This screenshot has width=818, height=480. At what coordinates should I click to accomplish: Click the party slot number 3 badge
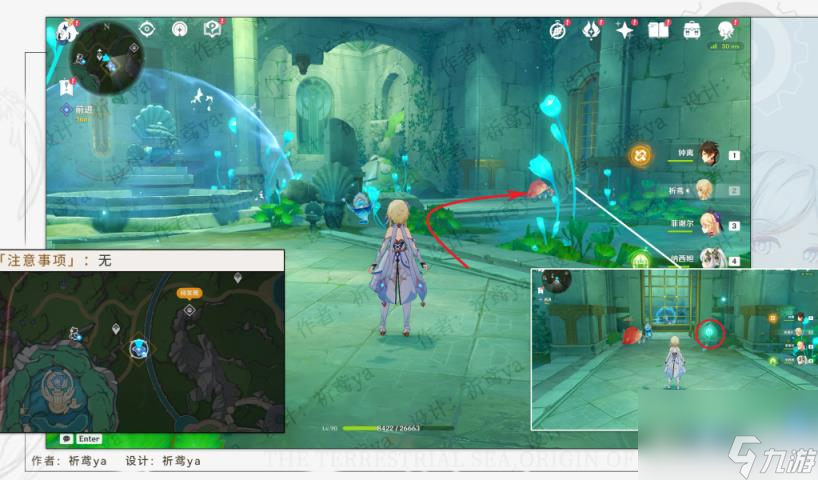[733, 225]
